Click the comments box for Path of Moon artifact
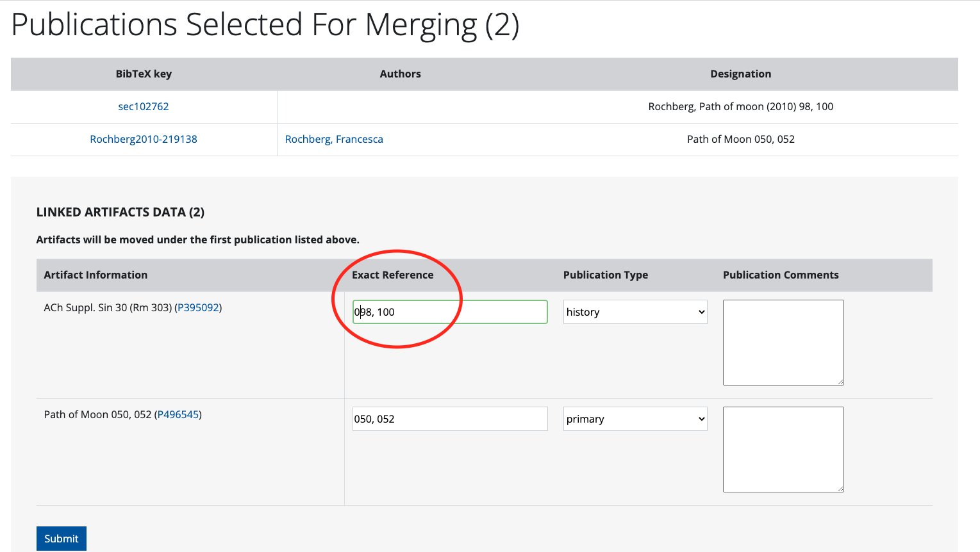Viewport: 980px width, 552px height. click(783, 449)
